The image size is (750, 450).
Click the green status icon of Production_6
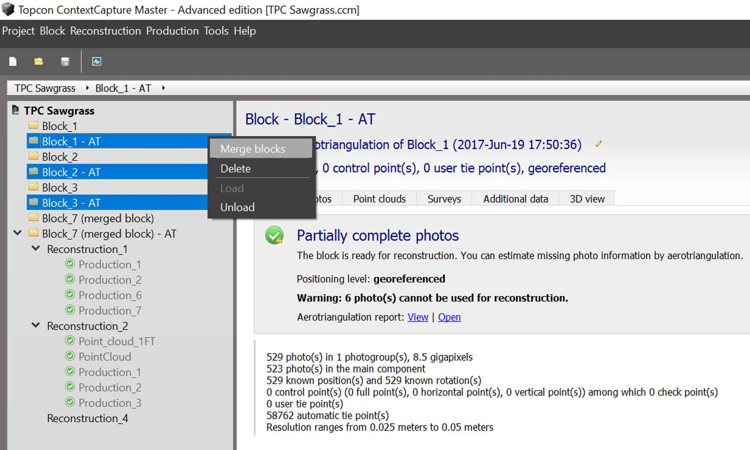point(70,295)
